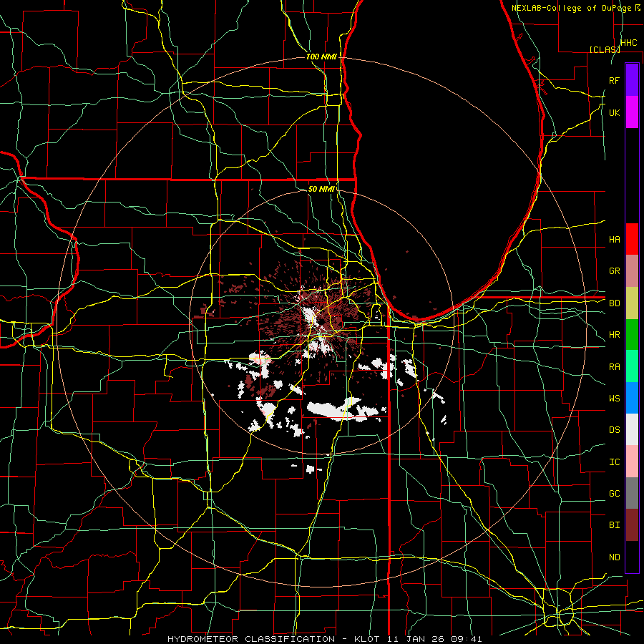
Task: Select the dusty pink GR legend swatch
Action: click(x=632, y=271)
